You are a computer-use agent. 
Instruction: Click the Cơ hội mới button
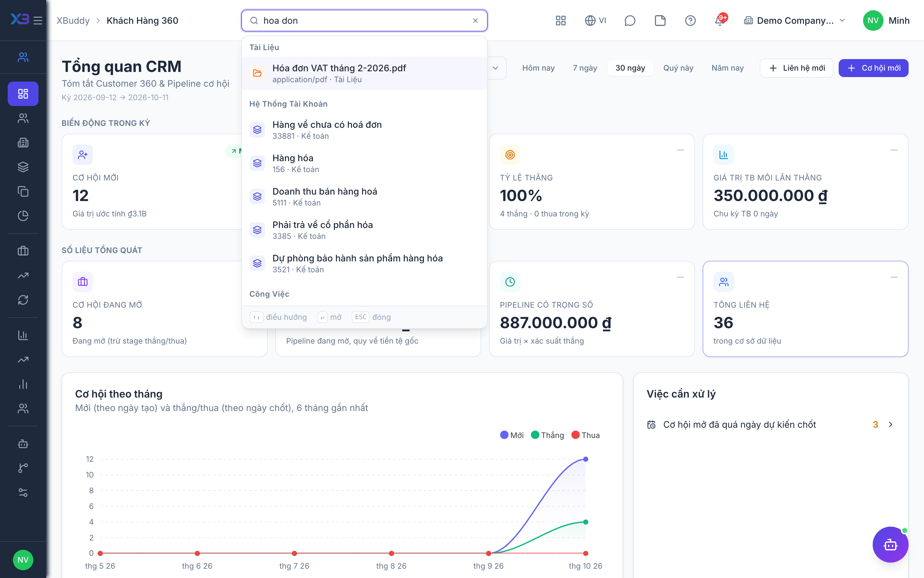pos(873,68)
